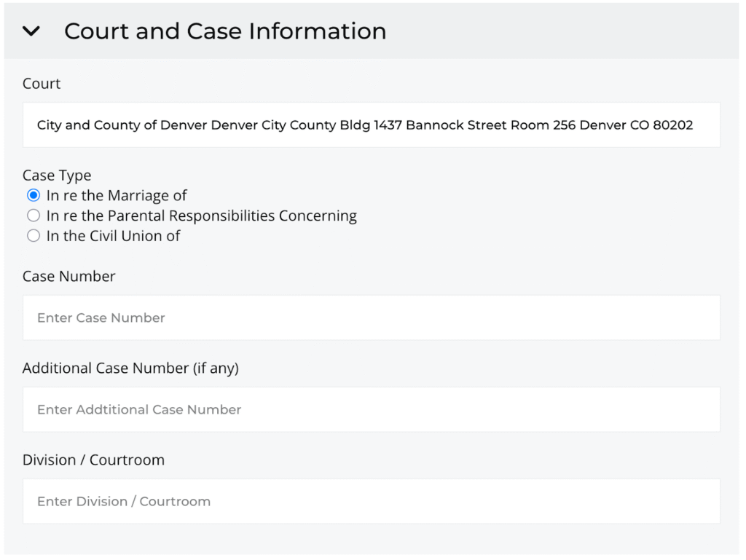
Task: Click the Court and Case Information heading
Action: [225, 31]
